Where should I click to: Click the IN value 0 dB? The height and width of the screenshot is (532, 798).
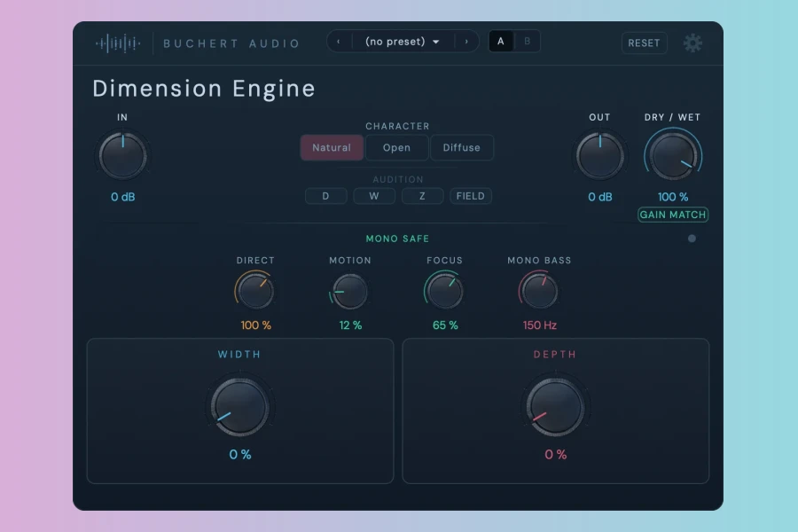(122, 197)
